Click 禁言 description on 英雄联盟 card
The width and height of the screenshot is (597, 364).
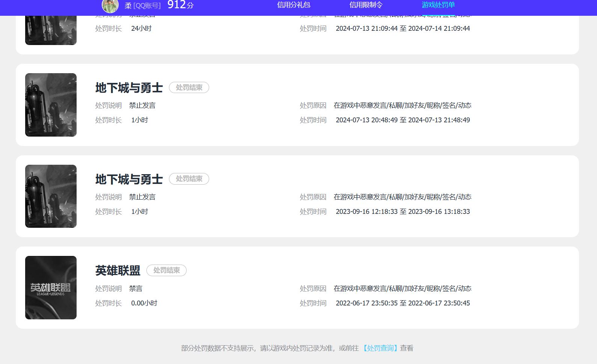[136, 289]
